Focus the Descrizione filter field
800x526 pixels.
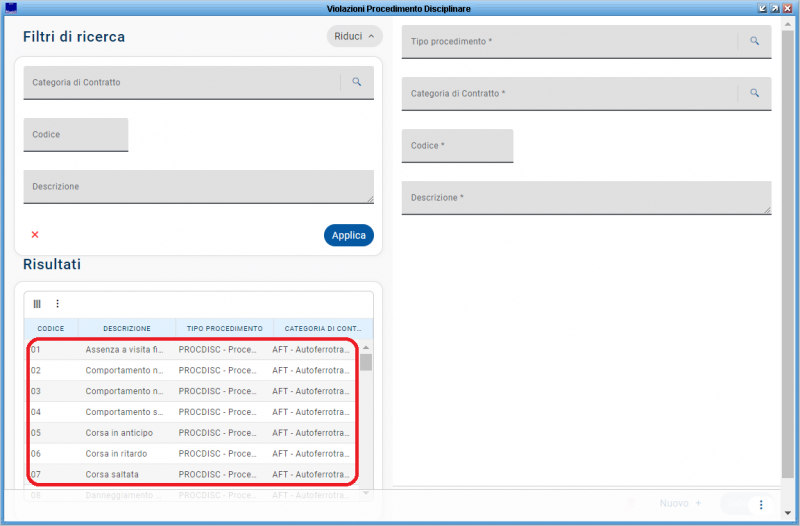click(x=198, y=187)
